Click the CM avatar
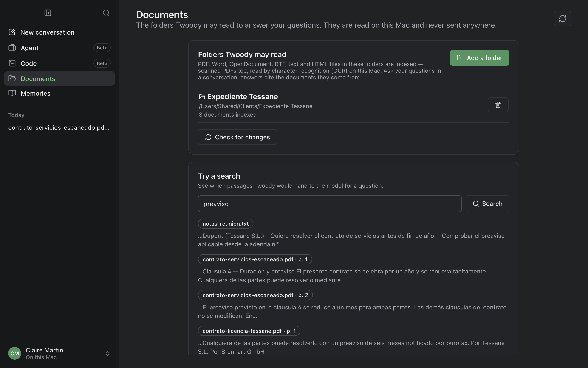The image size is (588, 368). point(14,353)
